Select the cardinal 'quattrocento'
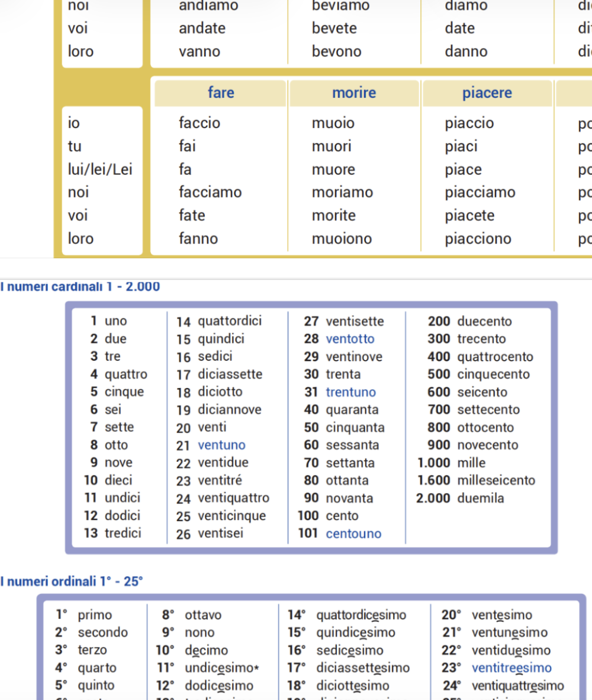 pyautogui.click(x=495, y=357)
